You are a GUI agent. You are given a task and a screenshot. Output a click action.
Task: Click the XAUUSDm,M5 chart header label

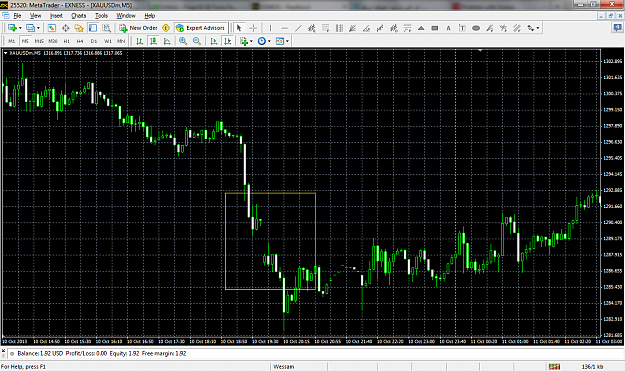click(25, 53)
